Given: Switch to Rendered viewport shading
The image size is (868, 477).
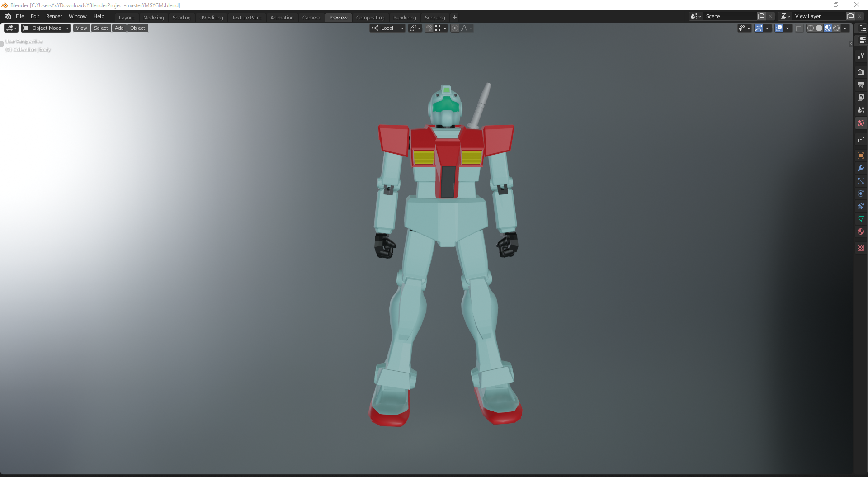Looking at the screenshot, I should pyautogui.click(x=836, y=28).
